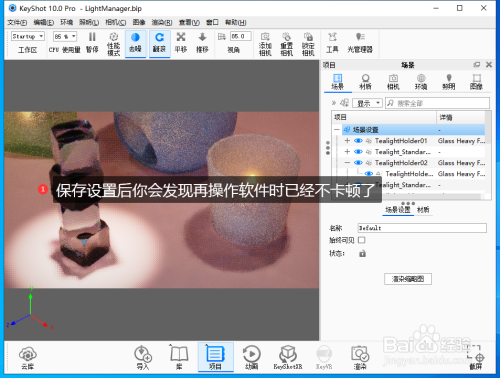Hide TealightHolder01 with its eye icon
The height and width of the screenshot is (378, 500).
pyautogui.click(x=358, y=141)
